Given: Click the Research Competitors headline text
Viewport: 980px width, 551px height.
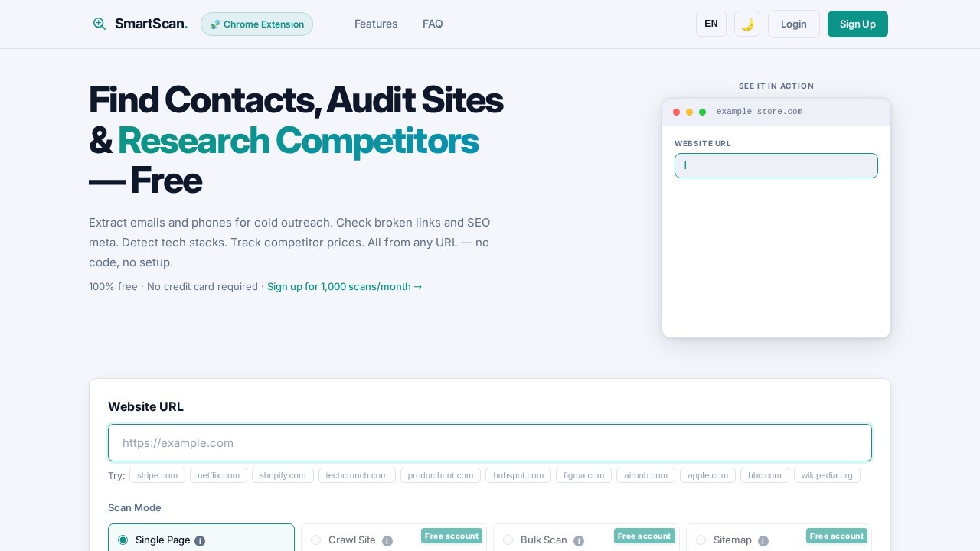Looking at the screenshot, I should pyautogui.click(x=298, y=141).
